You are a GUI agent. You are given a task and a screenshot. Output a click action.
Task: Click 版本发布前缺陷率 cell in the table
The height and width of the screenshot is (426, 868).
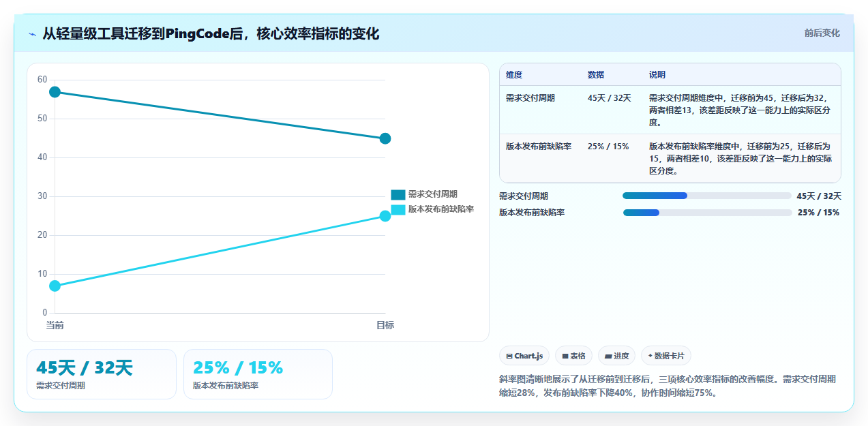pos(539,147)
